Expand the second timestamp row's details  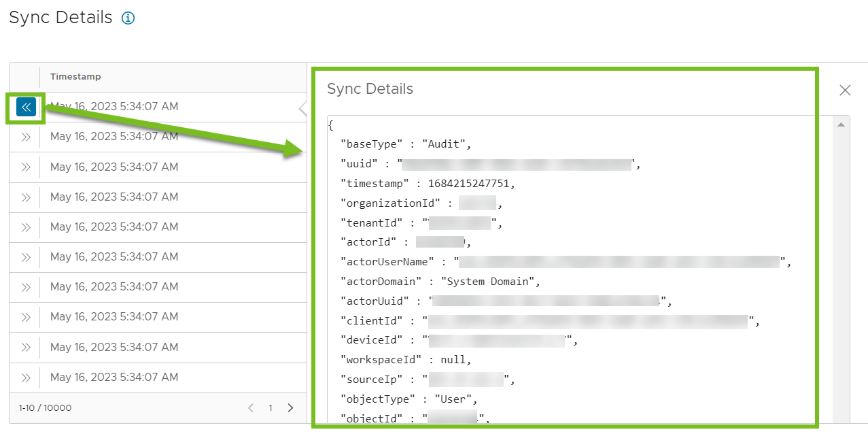(26, 137)
